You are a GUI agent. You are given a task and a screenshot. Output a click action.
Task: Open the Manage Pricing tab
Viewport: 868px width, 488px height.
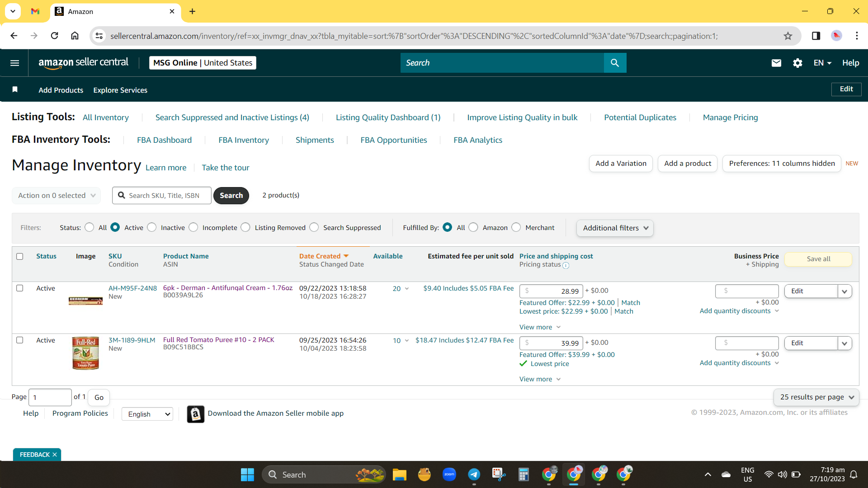click(730, 117)
